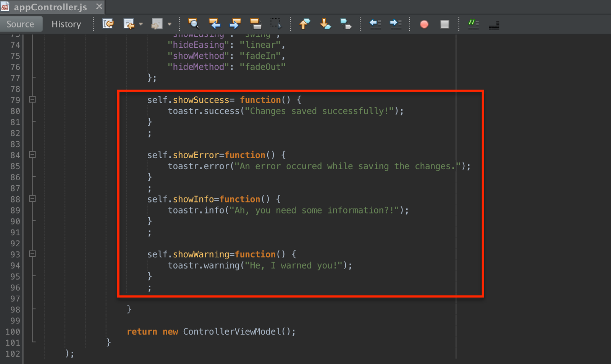Navigate back in the editor

coord(129,24)
